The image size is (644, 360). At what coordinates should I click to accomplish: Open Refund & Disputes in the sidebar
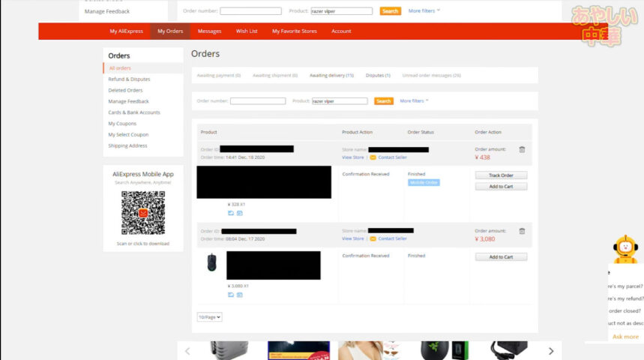click(129, 79)
